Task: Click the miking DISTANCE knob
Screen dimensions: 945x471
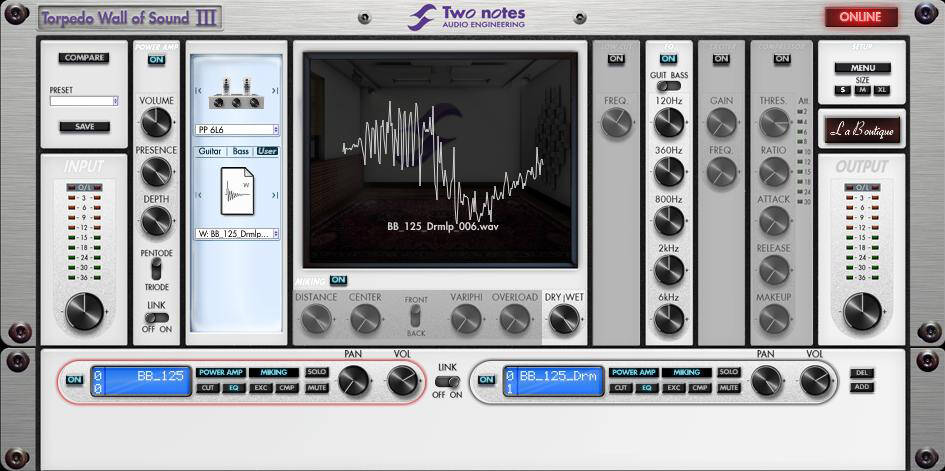Action: [316, 319]
